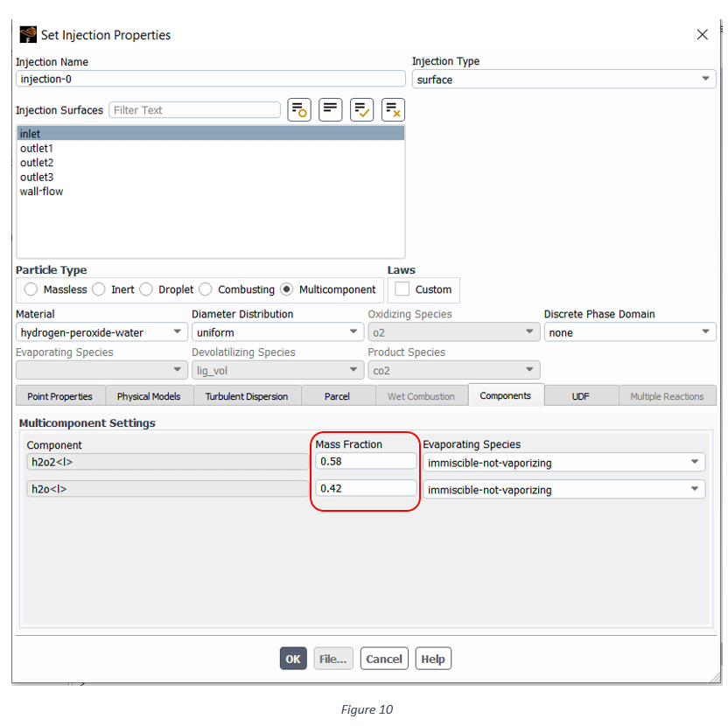Click the select all shown surfaces icon
The height and width of the screenshot is (726, 728).
[362, 110]
